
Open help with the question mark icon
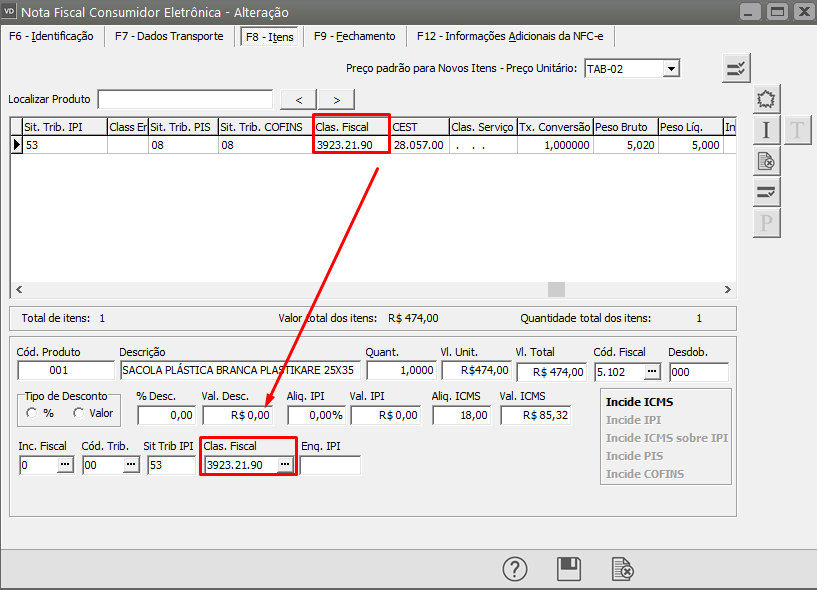click(x=515, y=569)
